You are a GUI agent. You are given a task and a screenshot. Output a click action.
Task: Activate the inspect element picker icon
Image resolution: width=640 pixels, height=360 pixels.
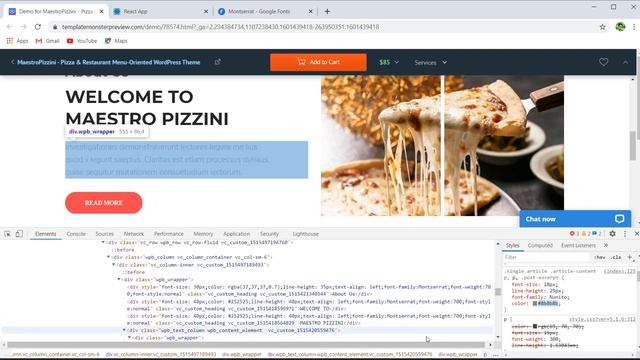tap(7, 234)
